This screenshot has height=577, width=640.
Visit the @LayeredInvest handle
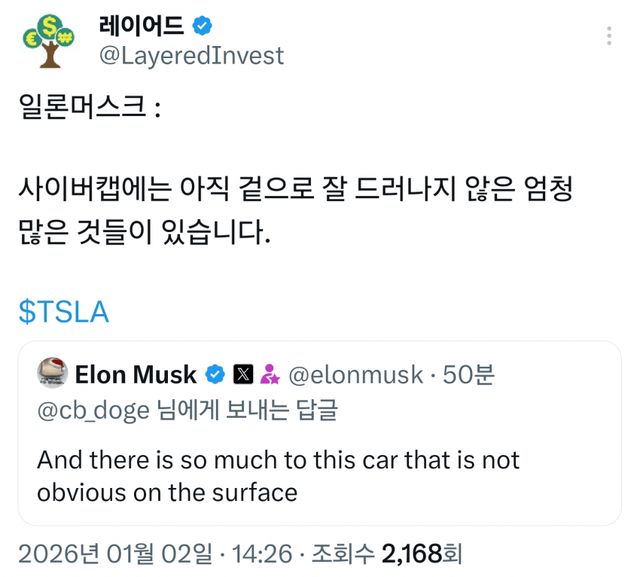tap(191, 56)
